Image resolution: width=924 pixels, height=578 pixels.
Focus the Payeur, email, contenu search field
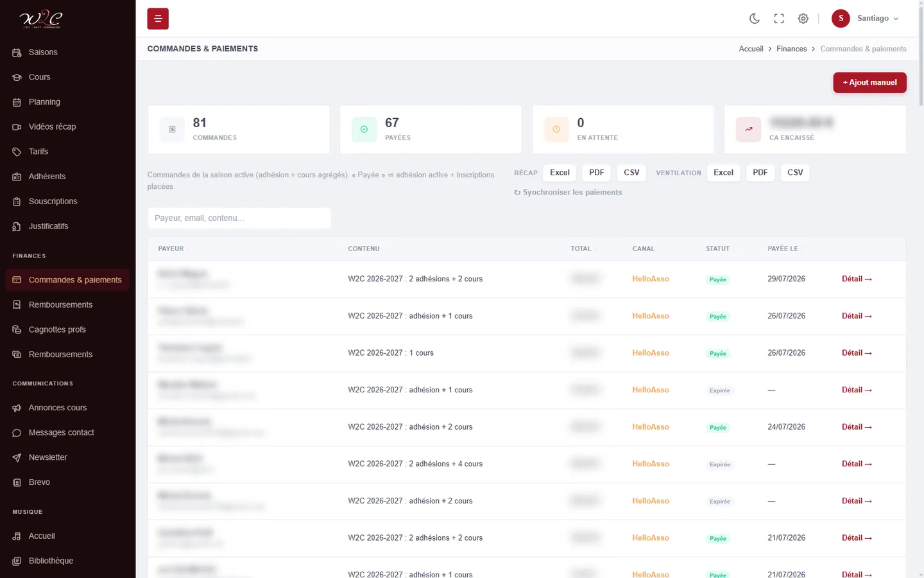pyautogui.click(x=239, y=218)
